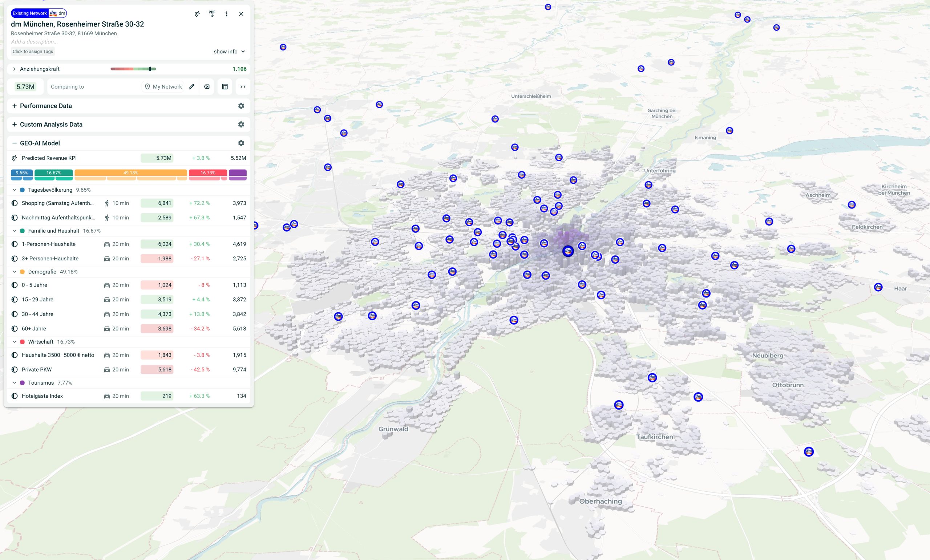This screenshot has height=560, width=930.
Task: Click the car icon on Hotelgäste Index row
Action: coord(107,396)
